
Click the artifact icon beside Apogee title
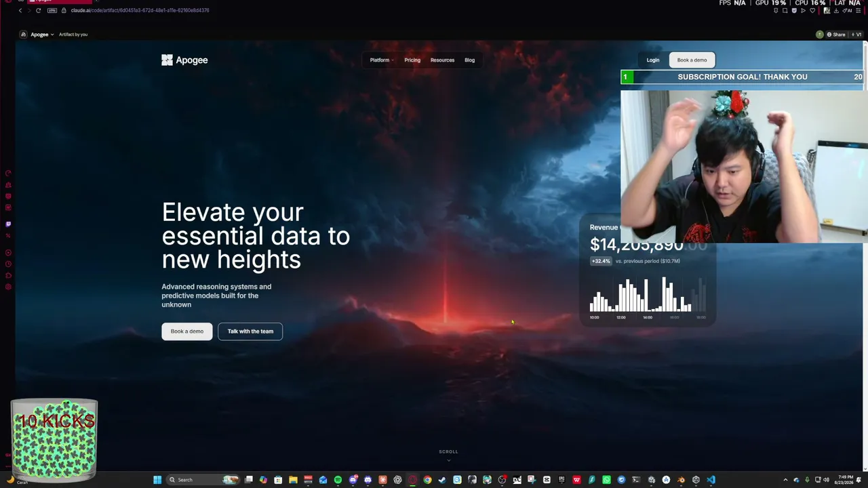coord(23,35)
